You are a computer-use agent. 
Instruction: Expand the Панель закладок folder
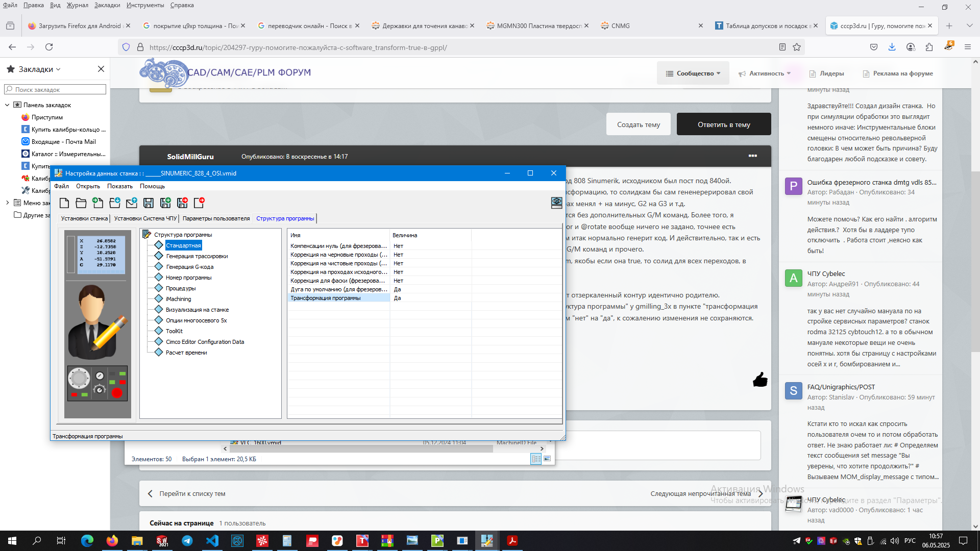tap(7, 105)
